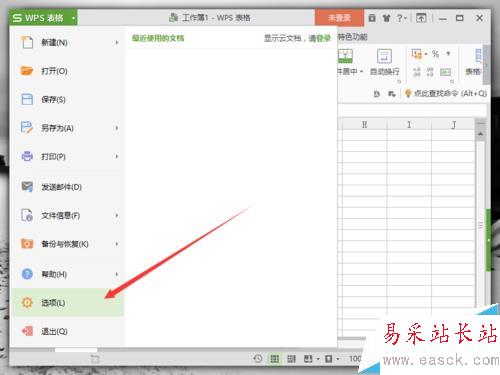Click the skin (shirt) icon in title bar
The width and height of the screenshot is (500, 375).
[386, 18]
